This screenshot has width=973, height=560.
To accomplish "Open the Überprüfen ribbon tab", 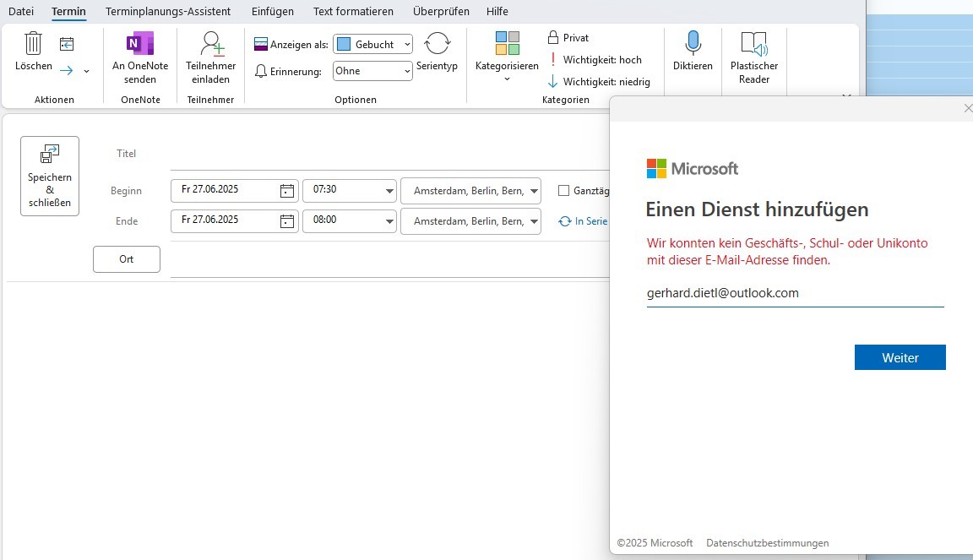I will pos(441,11).
